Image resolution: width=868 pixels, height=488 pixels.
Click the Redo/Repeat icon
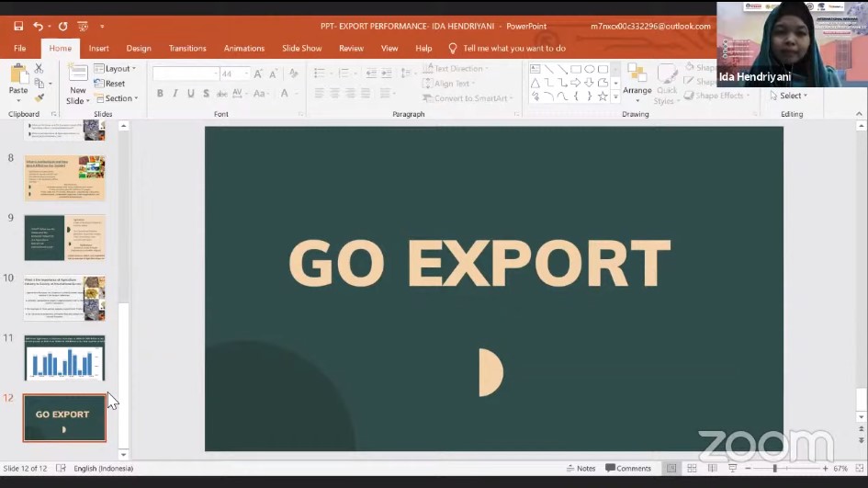point(63,26)
